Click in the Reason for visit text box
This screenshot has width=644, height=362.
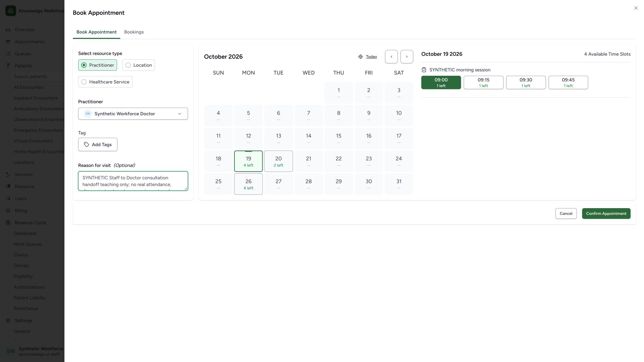(133, 181)
